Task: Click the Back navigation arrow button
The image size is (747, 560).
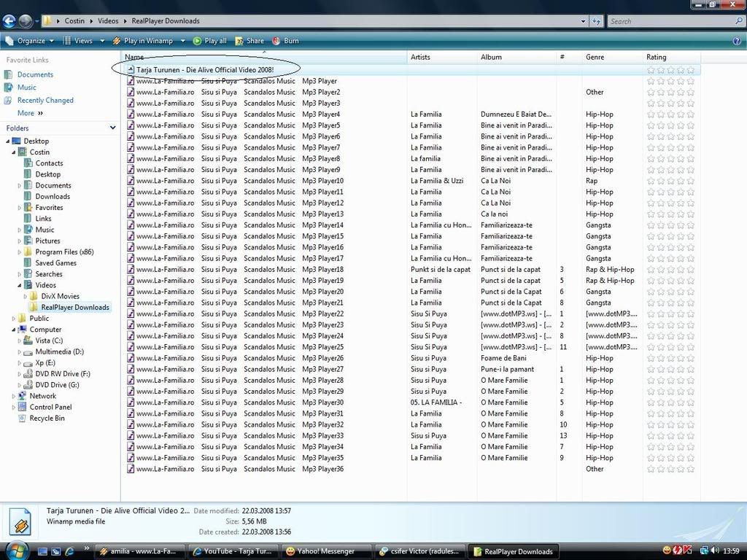Action: click(9, 21)
